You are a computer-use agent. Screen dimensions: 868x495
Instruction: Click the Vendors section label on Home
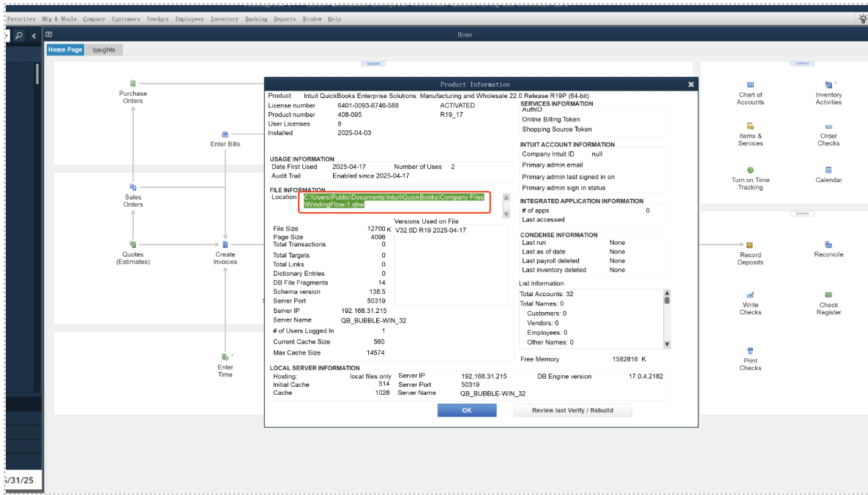[373, 64]
